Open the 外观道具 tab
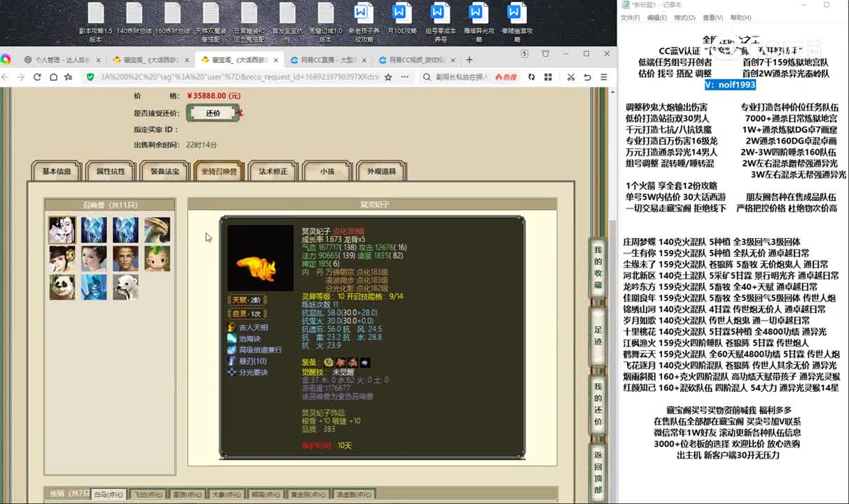 pos(381,171)
